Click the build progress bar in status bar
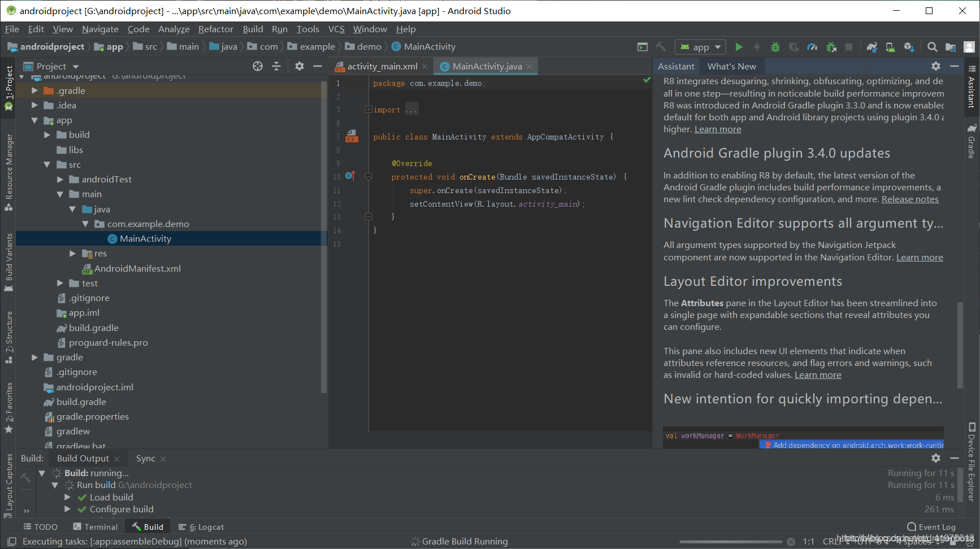 pyautogui.click(x=731, y=542)
